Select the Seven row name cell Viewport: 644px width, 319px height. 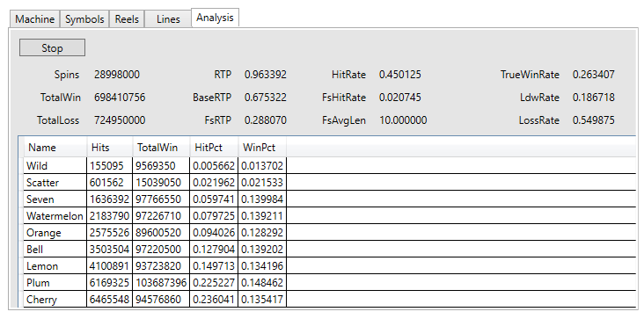[x=55, y=199]
